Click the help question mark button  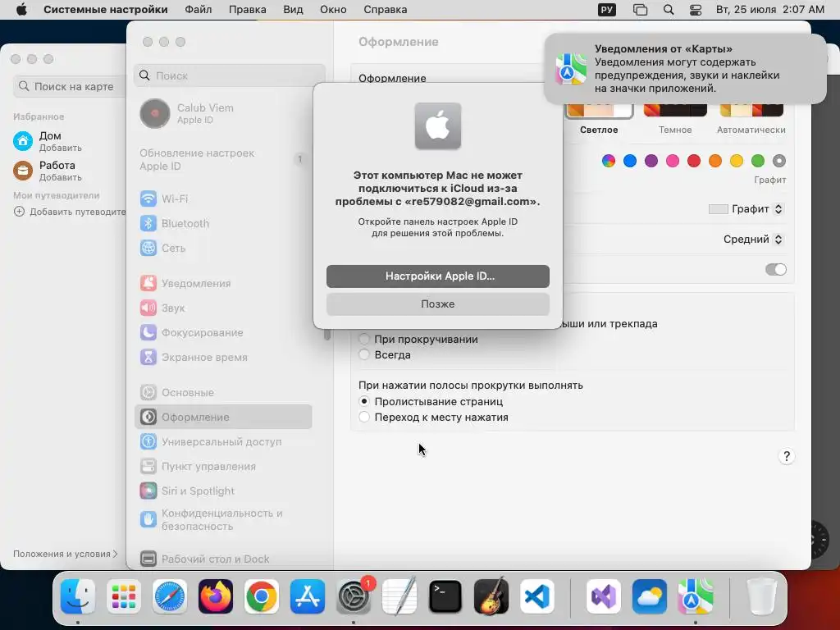click(787, 456)
